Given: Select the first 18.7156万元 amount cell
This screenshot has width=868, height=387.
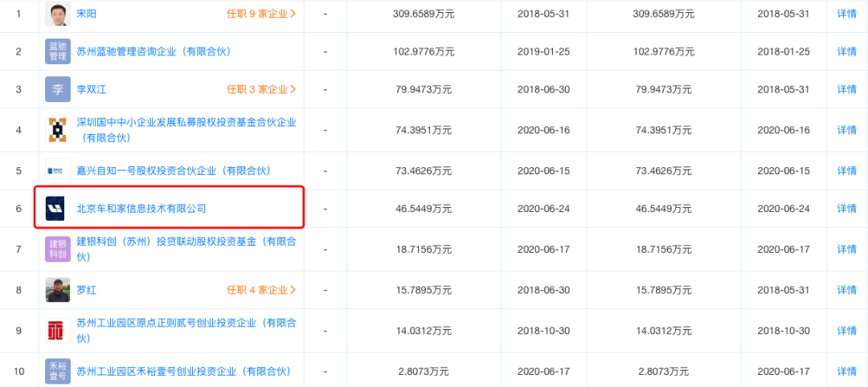Looking at the screenshot, I should tap(424, 249).
